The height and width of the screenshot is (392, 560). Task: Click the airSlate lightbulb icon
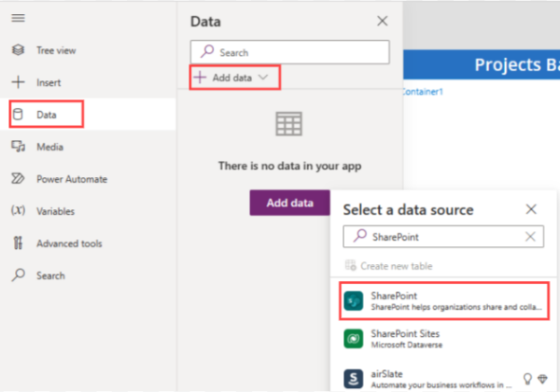click(527, 379)
